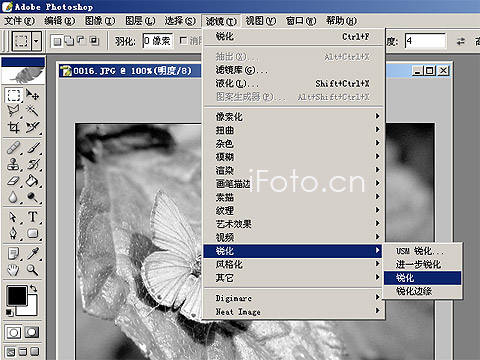Screen dimensions: 480x360
Task: Select the Clone Stamp tool
Action: tap(14, 164)
